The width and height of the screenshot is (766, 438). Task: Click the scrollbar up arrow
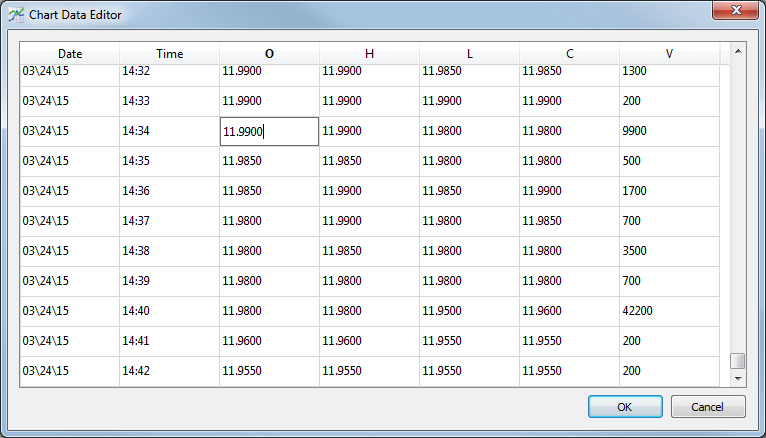coord(738,50)
